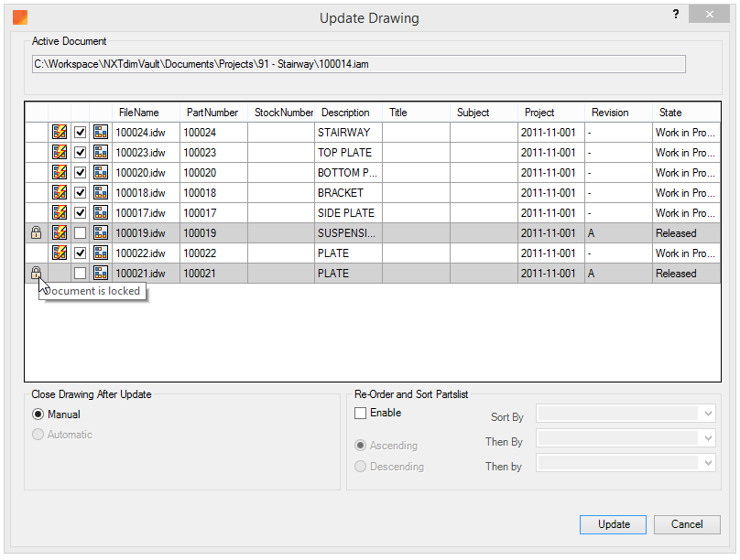Screen dimensions: 740x560
Task: Uncheck the checkbox for 100018.idw
Action: tap(81, 193)
